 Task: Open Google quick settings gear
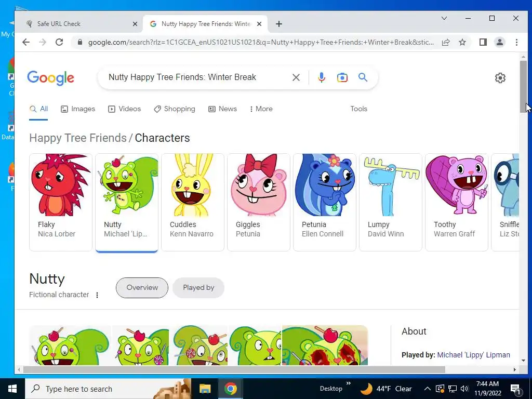(x=500, y=78)
